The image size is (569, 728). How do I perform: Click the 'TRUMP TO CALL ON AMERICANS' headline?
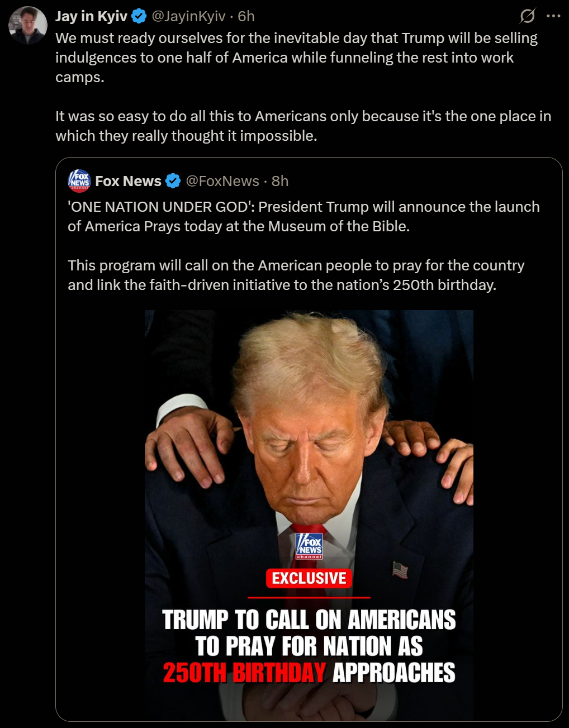pyautogui.click(x=309, y=620)
